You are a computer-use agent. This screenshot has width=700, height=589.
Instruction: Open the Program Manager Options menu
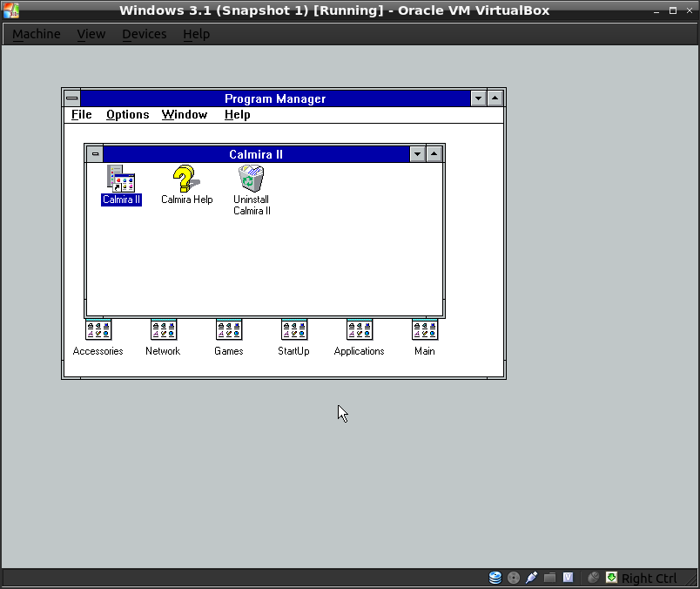(128, 115)
